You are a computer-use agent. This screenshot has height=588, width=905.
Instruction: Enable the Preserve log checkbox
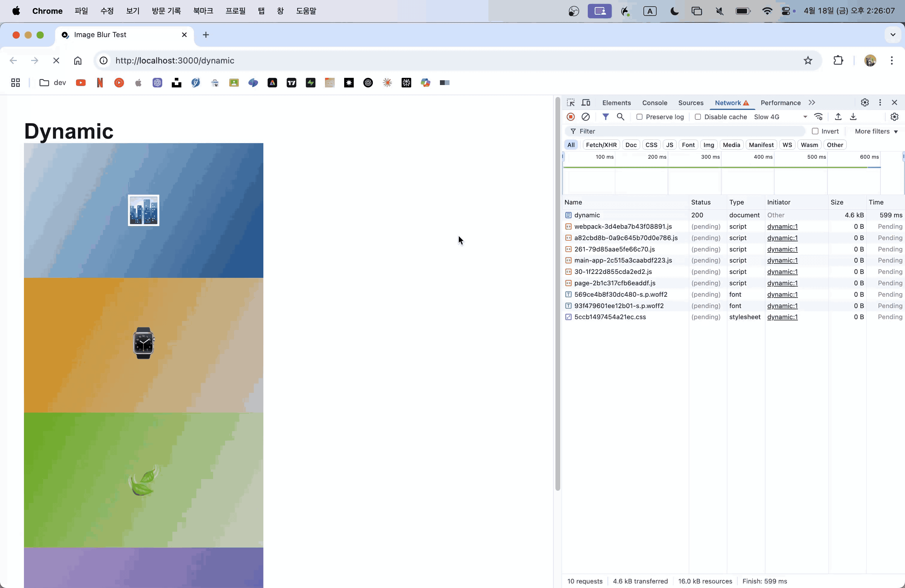(639, 117)
